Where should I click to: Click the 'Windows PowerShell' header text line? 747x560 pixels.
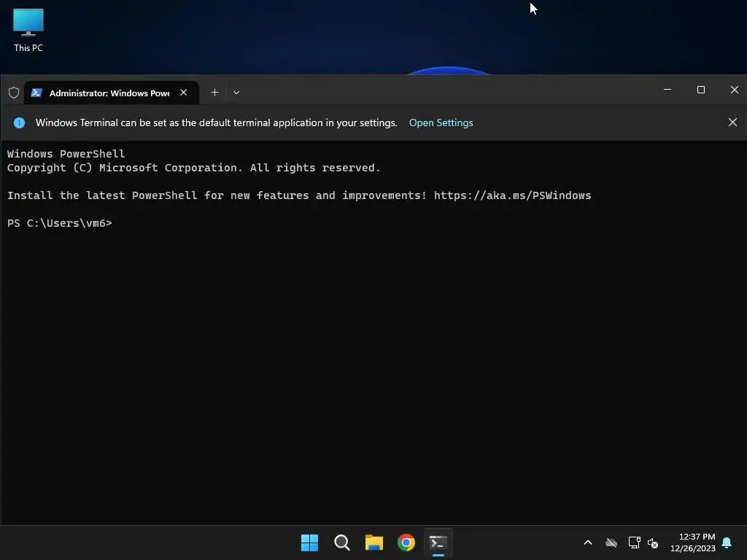(x=66, y=154)
